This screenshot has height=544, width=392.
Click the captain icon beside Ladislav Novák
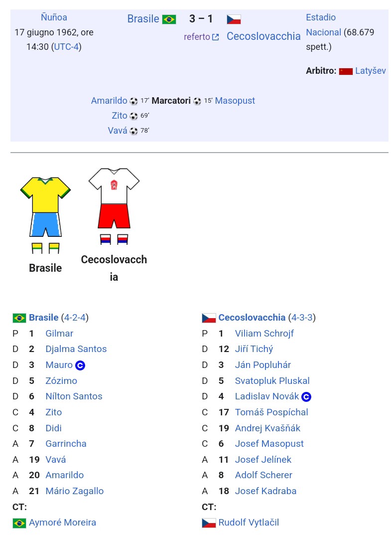tap(306, 397)
